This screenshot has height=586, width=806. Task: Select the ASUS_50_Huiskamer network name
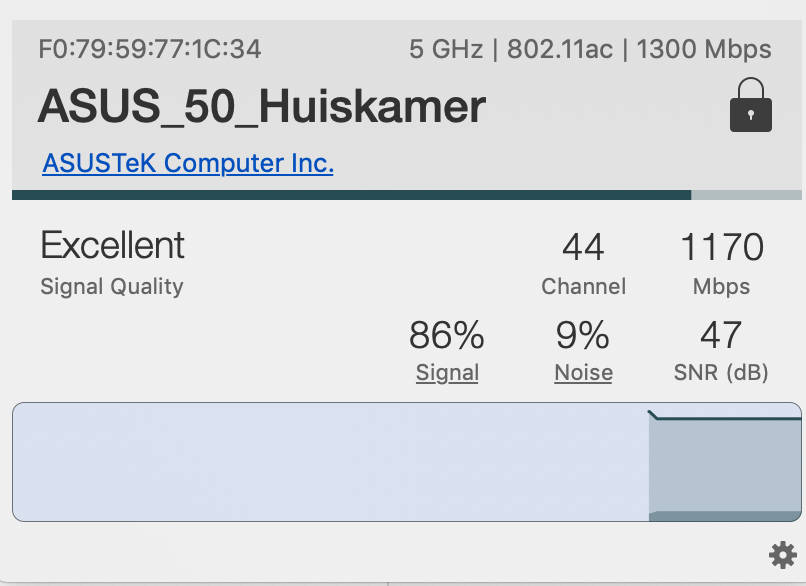(x=262, y=106)
